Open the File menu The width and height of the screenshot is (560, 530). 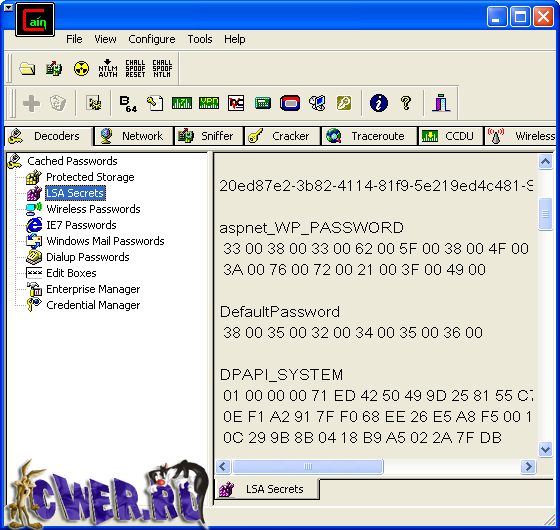[x=74, y=39]
